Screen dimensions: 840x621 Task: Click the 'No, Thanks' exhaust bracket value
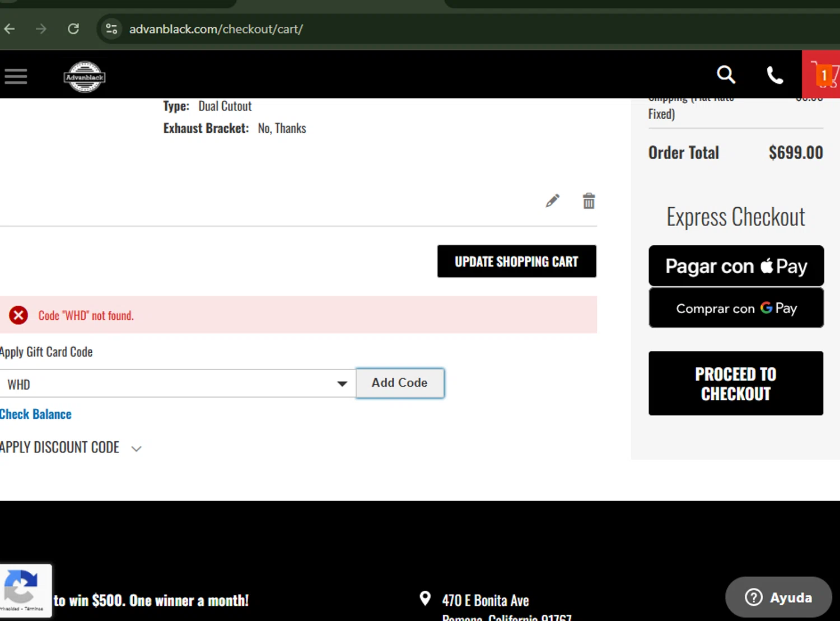coord(282,128)
